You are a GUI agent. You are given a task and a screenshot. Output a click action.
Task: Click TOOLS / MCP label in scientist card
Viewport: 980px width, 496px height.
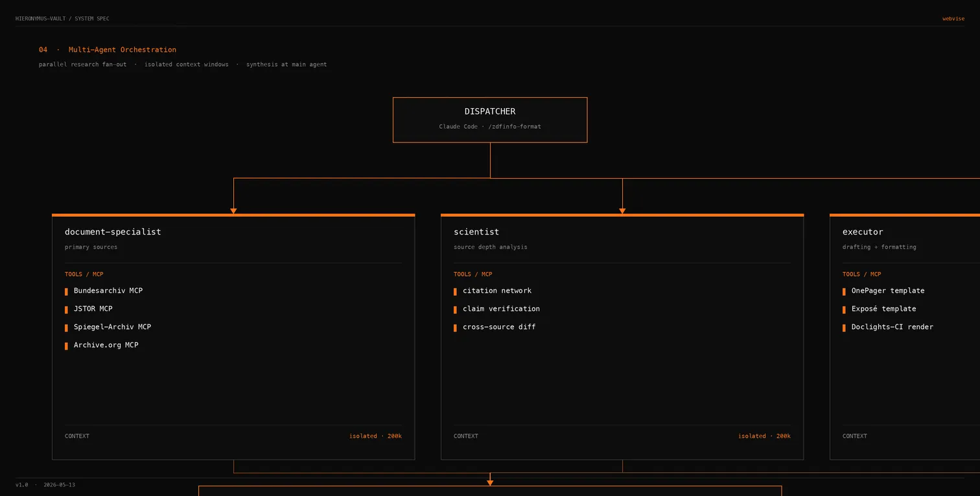click(x=473, y=275)
